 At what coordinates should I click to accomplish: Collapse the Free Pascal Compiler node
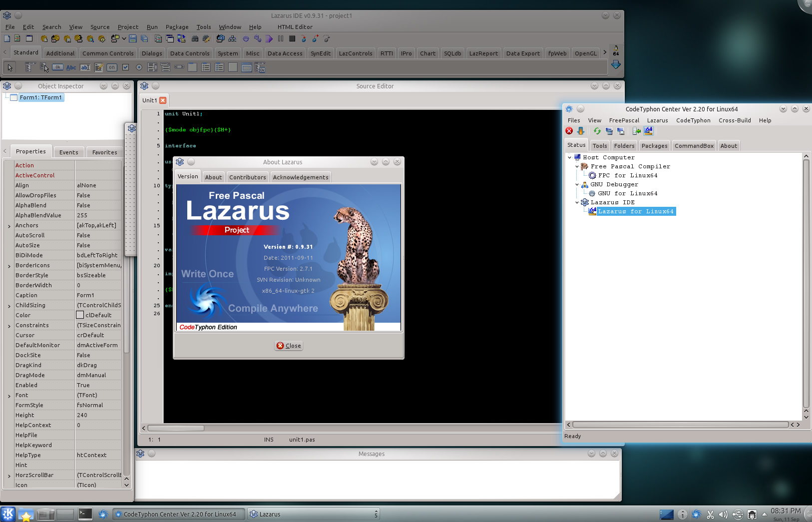click(x=577, y=166)
